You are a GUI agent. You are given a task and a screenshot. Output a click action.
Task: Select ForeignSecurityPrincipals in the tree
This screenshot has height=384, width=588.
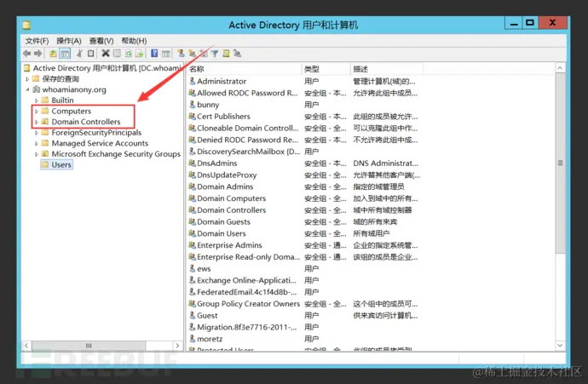click(96, 133)
